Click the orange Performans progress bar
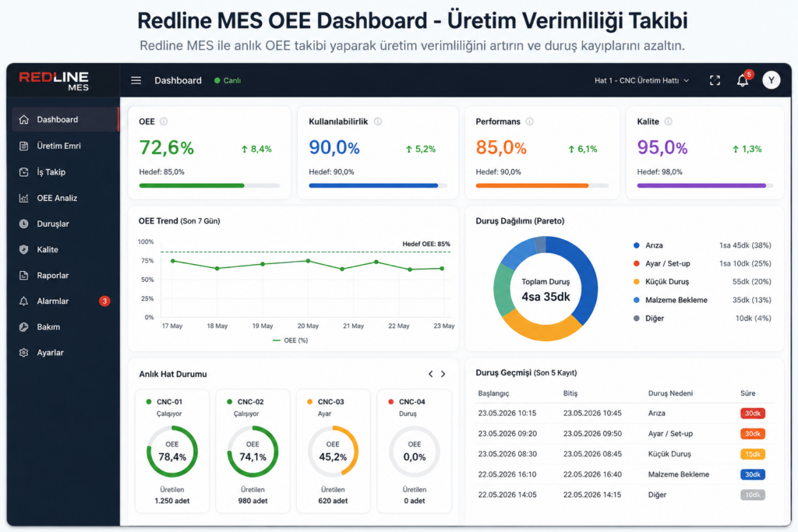This screenshot has height=532, width=798. pos(542,185)
